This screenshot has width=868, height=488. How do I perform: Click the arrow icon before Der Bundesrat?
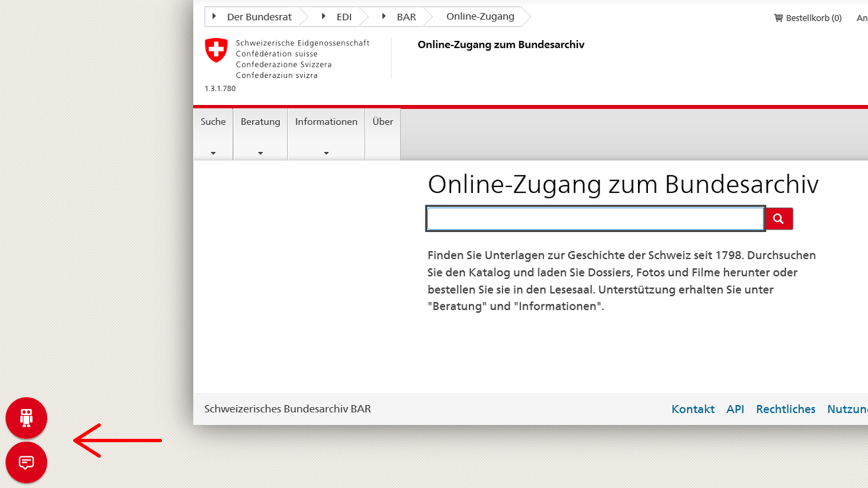[215, 16]
